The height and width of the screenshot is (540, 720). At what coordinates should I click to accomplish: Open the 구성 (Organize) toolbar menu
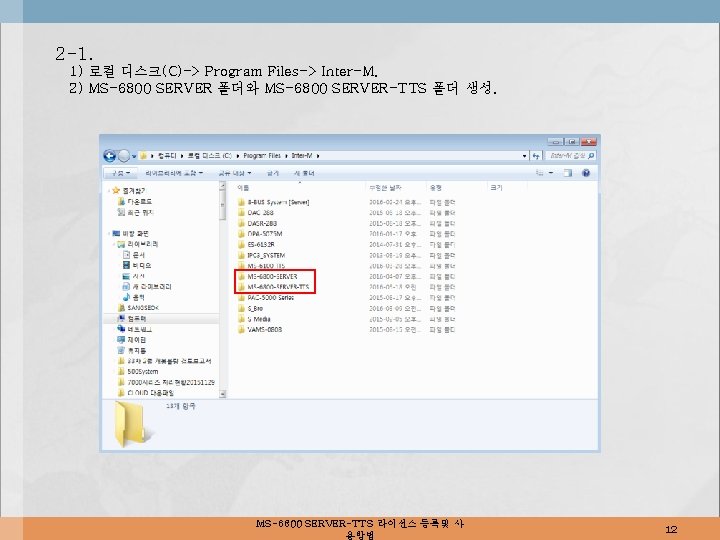coord(121,173)
